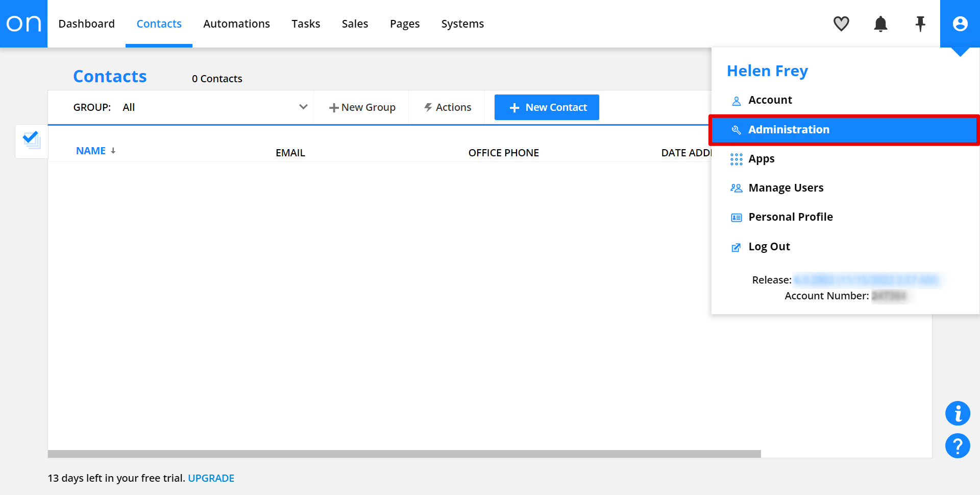
Task: Open the Actions menu
Action: pyautogui.click(x=448, y=107)
